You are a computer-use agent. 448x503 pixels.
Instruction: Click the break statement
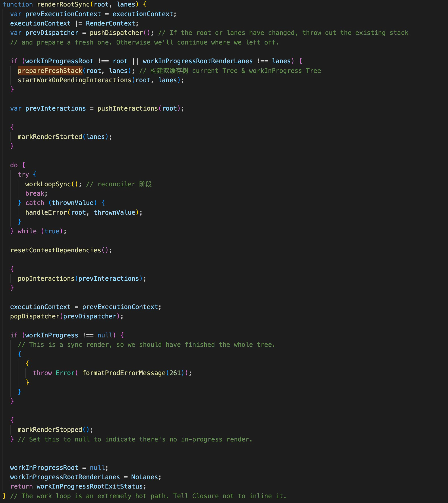(x=35, y=193)
